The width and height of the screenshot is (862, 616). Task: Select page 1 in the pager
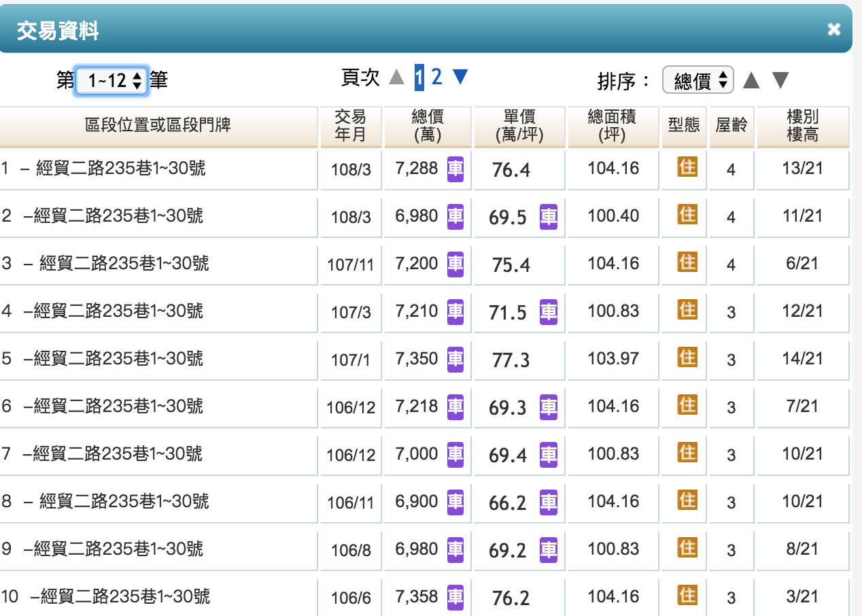click(419, 78)
